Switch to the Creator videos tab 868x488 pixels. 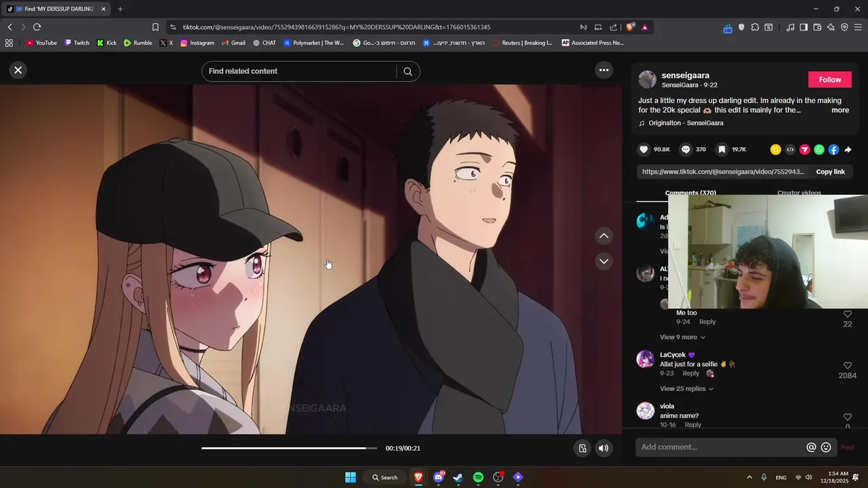(x=799, y=193)
